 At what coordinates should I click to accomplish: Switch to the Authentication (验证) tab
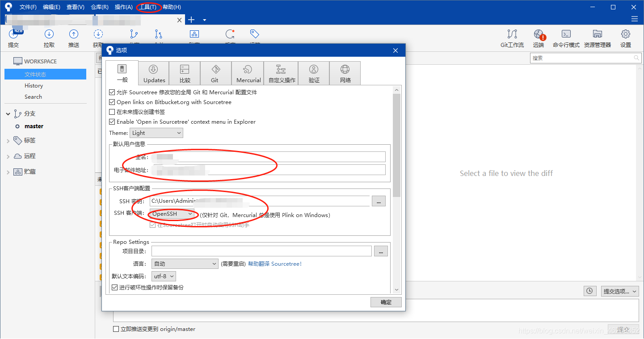(x=314, y=73)
